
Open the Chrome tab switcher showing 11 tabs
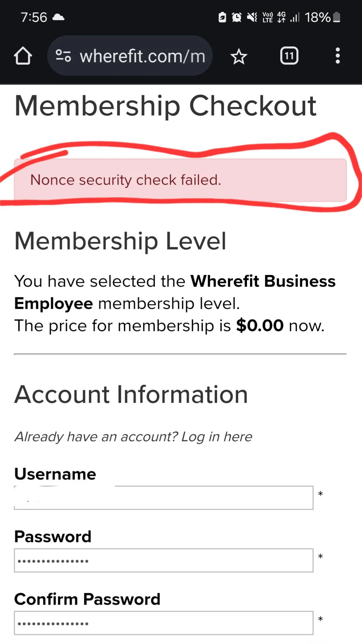tap(289, 56)
